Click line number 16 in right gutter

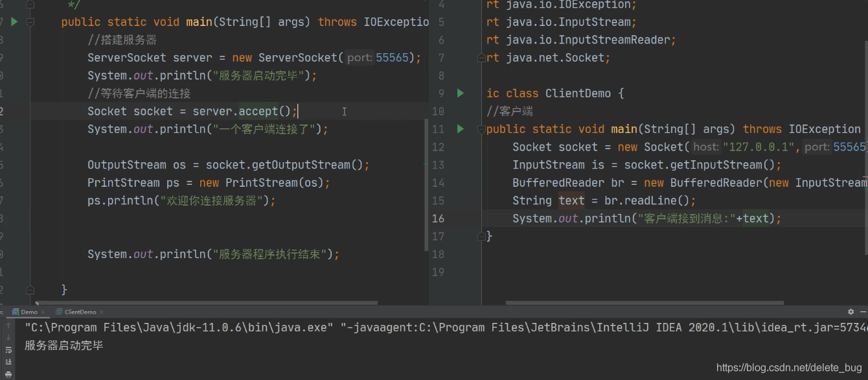click(438, 219)
